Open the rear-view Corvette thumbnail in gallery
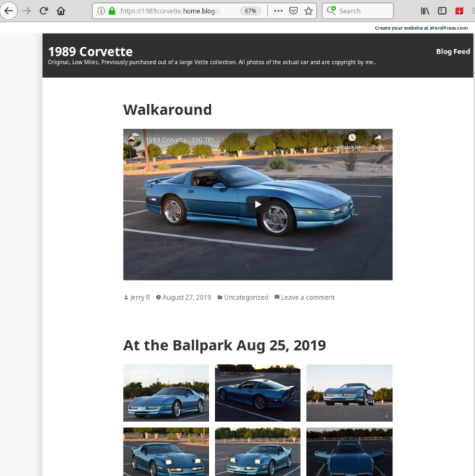The image size is (475, 476). point(257,393)
